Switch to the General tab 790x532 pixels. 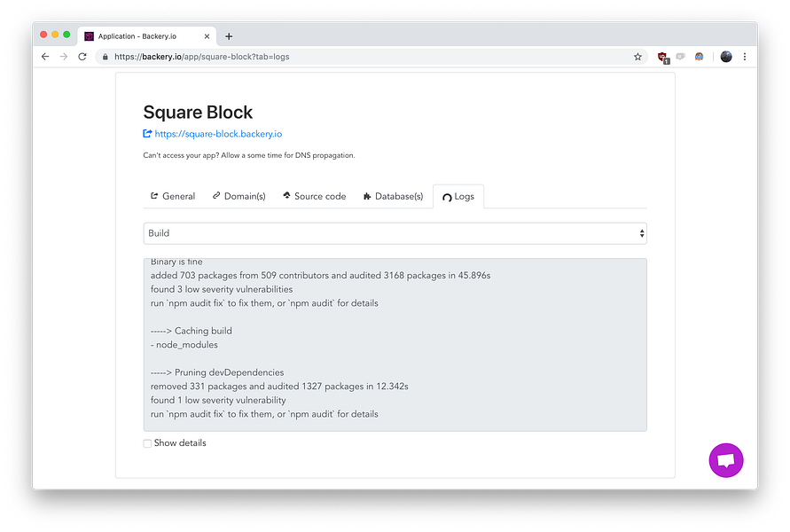[x=173, y=196]
